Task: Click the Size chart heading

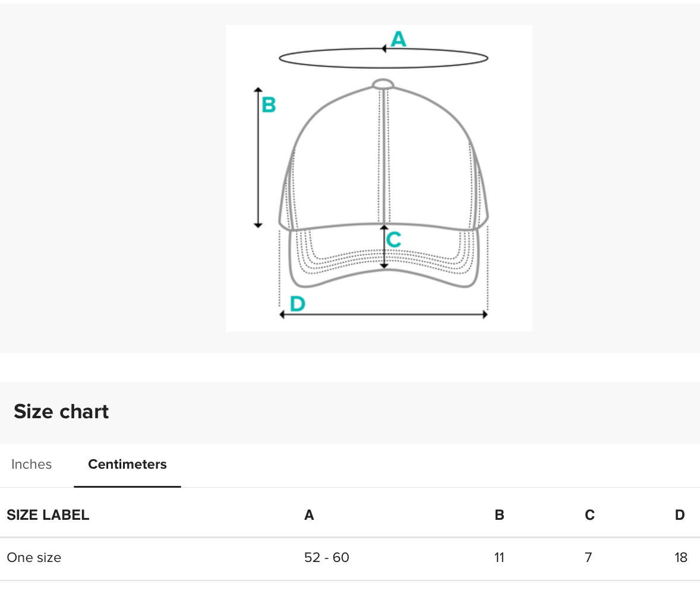Action: click(x=61, y=412)
